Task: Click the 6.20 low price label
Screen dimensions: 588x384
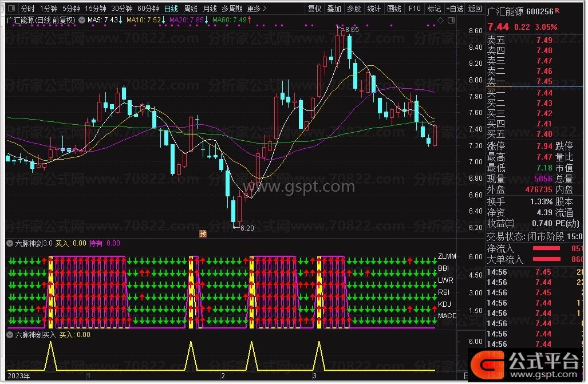Action: pos(247,228)
